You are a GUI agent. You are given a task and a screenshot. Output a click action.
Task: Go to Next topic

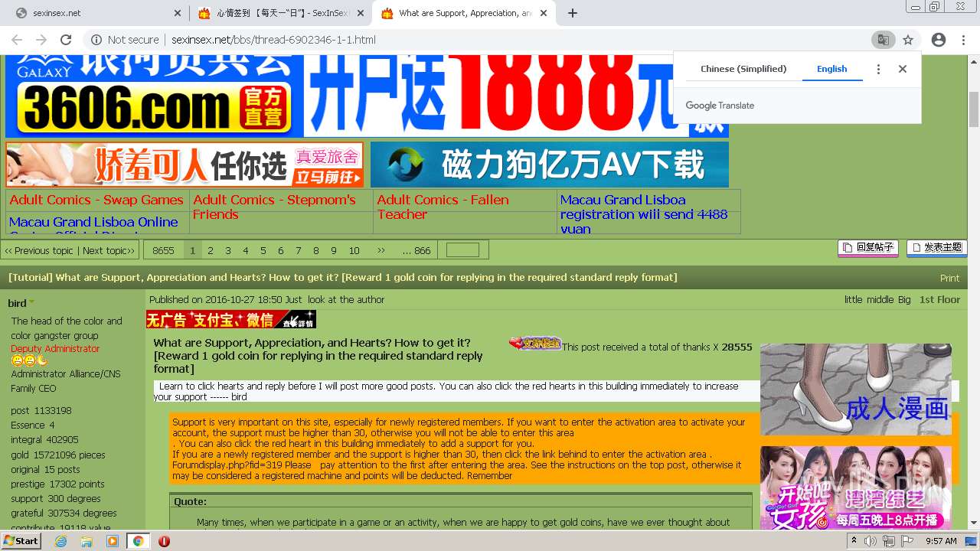click(x=109, y=250)
